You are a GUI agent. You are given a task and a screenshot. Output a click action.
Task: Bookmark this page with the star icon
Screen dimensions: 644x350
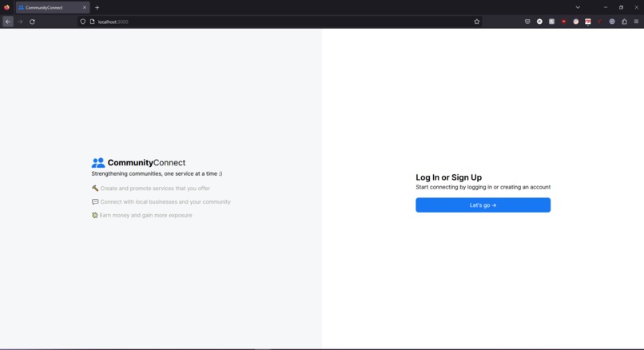click(477, 22)
